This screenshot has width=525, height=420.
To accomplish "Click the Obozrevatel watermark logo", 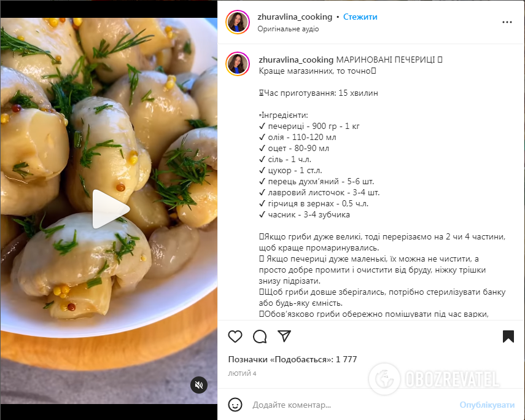I will pyautogui.click(x=434, y=379).
